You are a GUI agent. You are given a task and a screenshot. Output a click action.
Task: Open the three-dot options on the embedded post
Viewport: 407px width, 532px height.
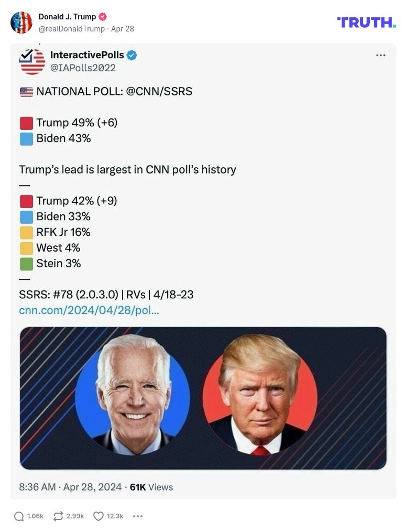coord(381,55)
